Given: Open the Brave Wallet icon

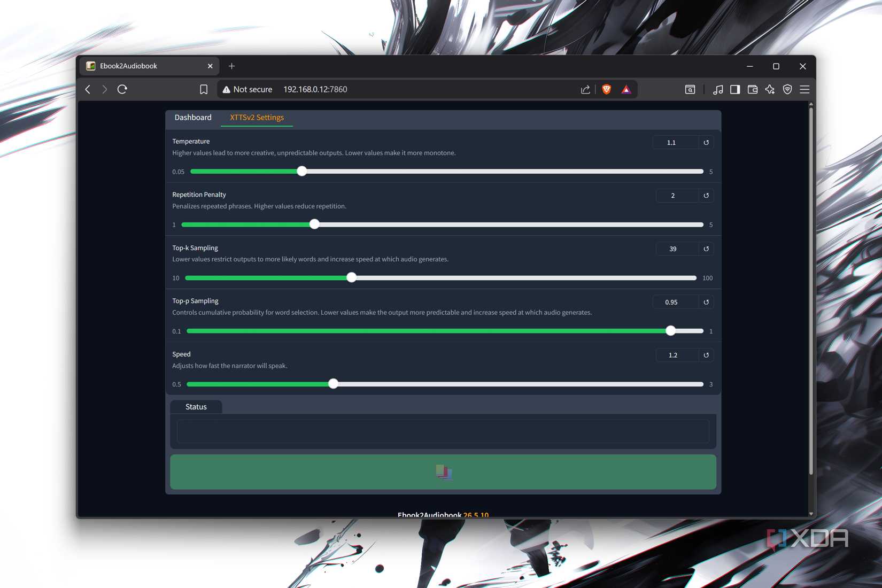Looking at the screenshot, I should (x=753, y=89).
